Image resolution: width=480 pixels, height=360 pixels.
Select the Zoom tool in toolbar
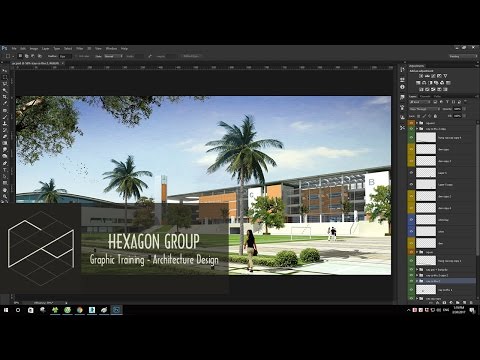(5, 197)
